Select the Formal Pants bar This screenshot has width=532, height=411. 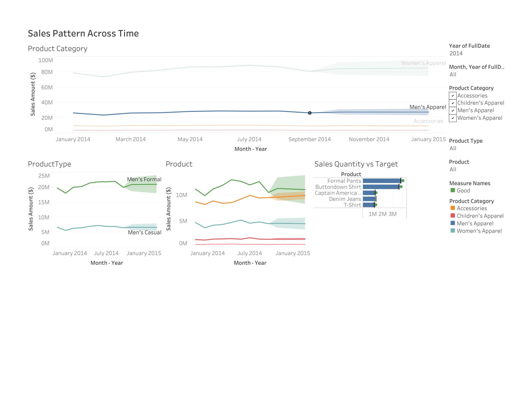point(382,181)
